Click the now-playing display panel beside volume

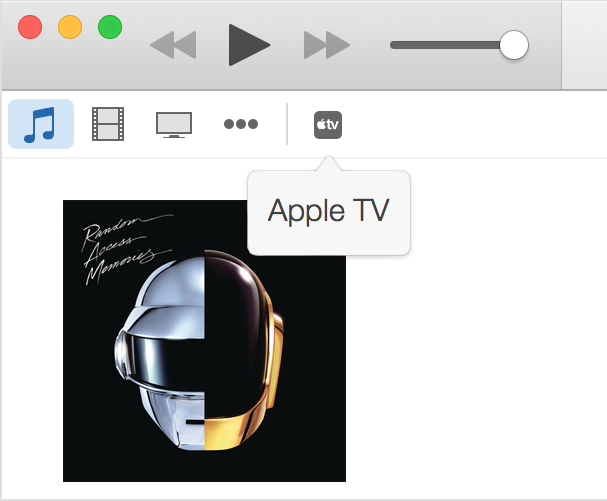tap(584, 45)
